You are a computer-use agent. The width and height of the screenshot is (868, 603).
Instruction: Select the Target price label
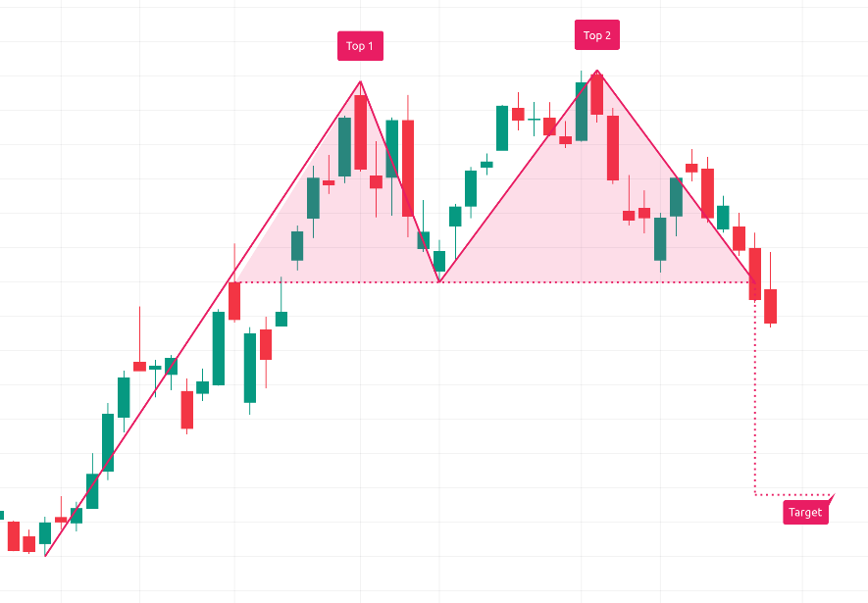(x=805, y=512)
